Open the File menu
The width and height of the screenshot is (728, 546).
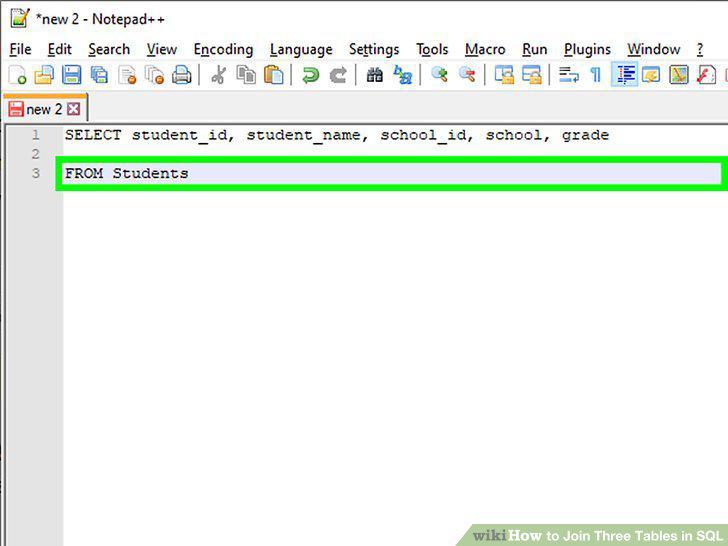coord(20,49)
